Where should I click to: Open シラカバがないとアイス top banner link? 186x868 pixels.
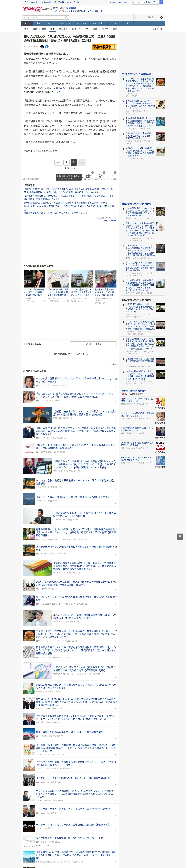click(x=40, y=2)
